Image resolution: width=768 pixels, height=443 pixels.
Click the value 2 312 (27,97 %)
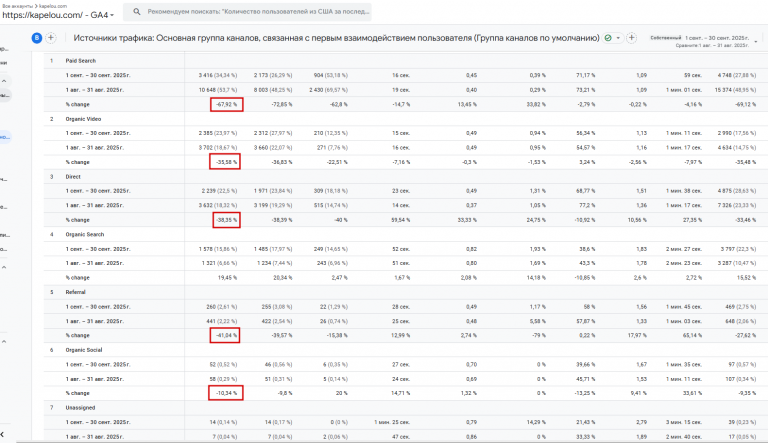(x=273, y=133)
